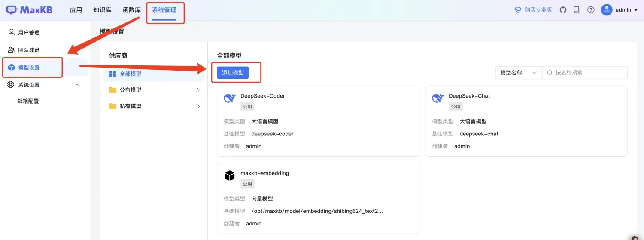644x240 pixels.
Task: Open the 模型名称 filter dropdown
Action: point(519,73)
